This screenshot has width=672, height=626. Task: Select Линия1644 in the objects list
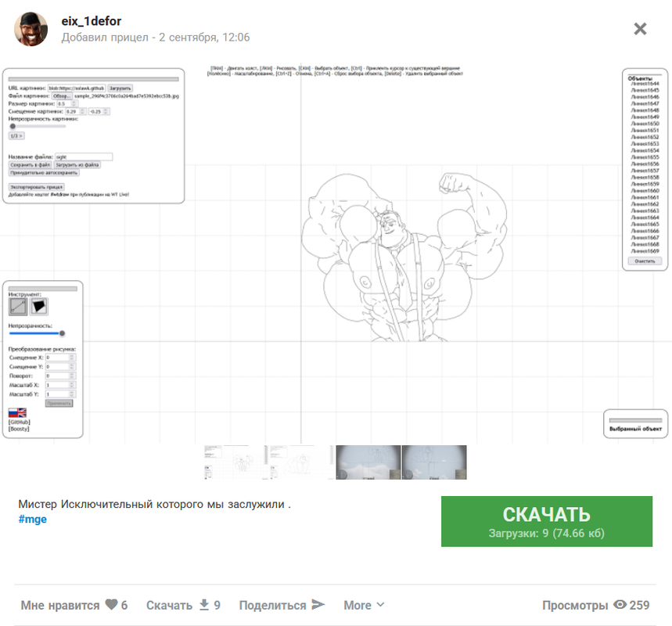point(645,84)
